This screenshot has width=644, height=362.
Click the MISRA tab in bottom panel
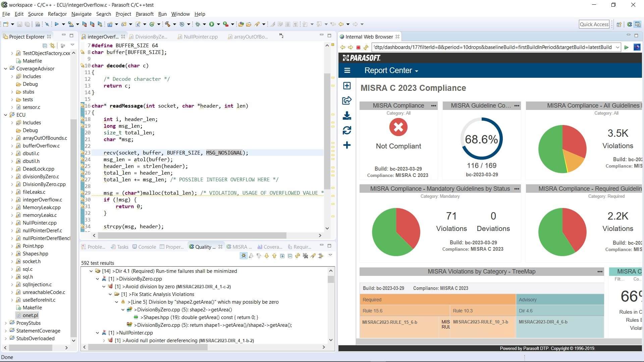(240, 247)
